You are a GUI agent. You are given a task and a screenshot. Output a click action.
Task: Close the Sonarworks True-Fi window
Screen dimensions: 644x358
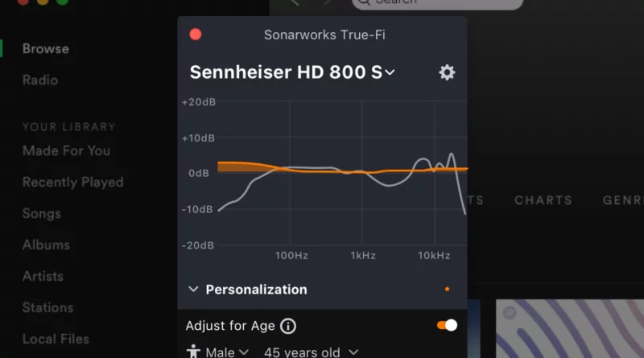point(196,35)
